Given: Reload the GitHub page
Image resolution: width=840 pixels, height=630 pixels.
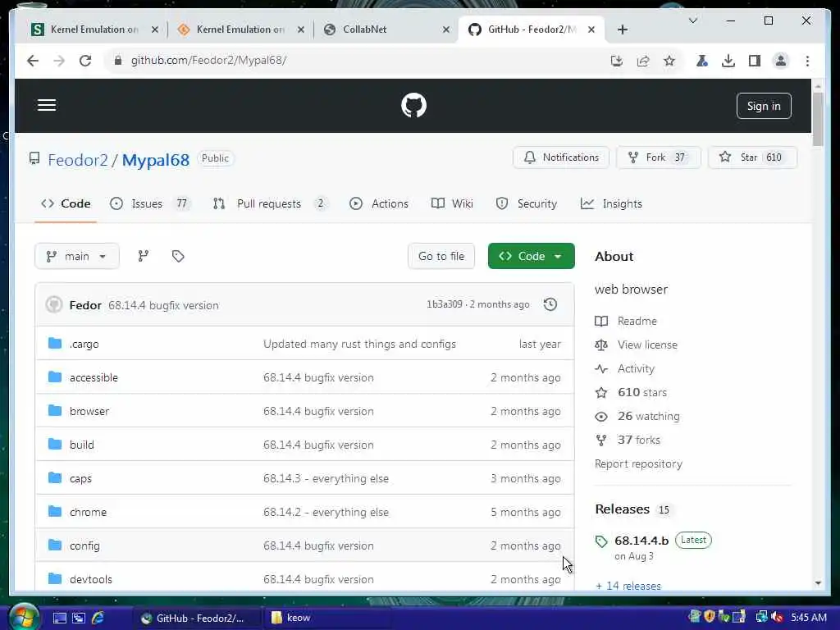Looking at the screenshot, I should [x=85, y=61].
